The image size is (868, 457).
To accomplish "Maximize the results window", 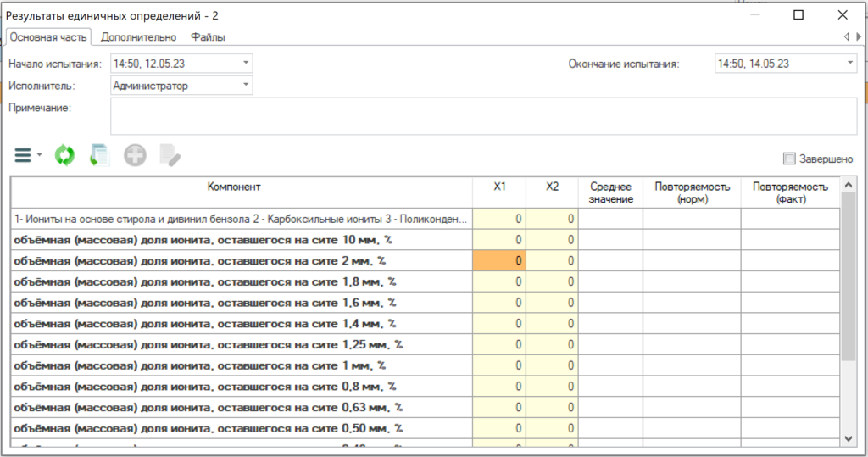I will pyautogui.click(x=798, y=15).
